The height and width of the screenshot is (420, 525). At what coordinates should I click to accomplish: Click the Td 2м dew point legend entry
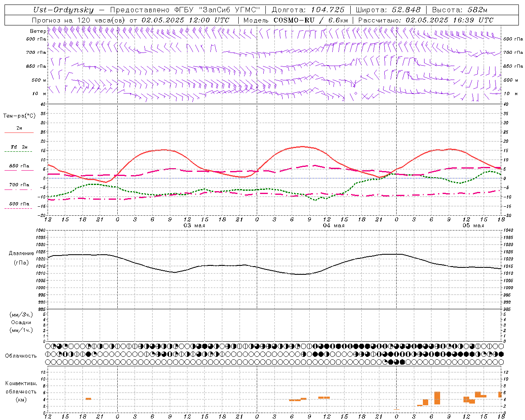pos(19,147)
